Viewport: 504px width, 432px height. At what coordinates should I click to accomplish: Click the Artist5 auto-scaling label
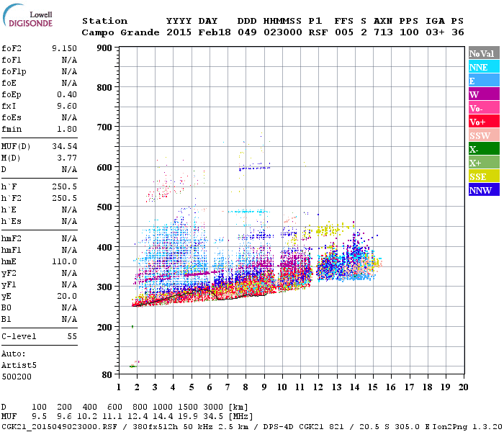(x=19, y=366)
